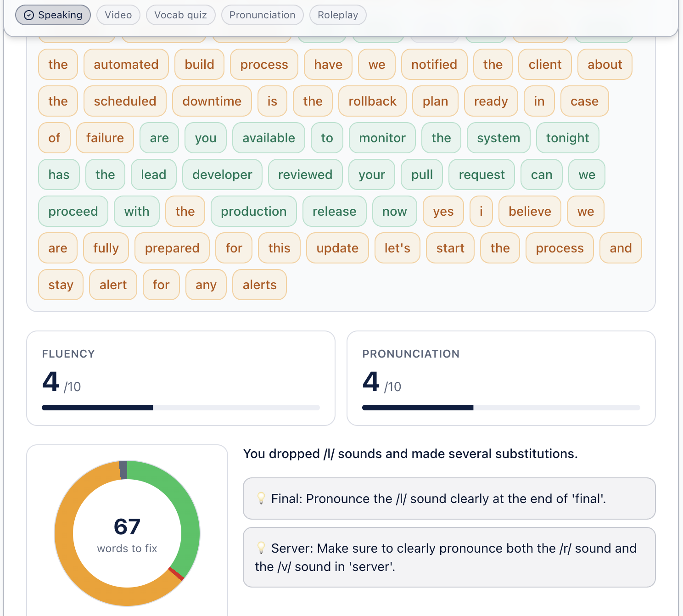
Task: Click the 'production' word chip
Action: [x=254, y=211]
